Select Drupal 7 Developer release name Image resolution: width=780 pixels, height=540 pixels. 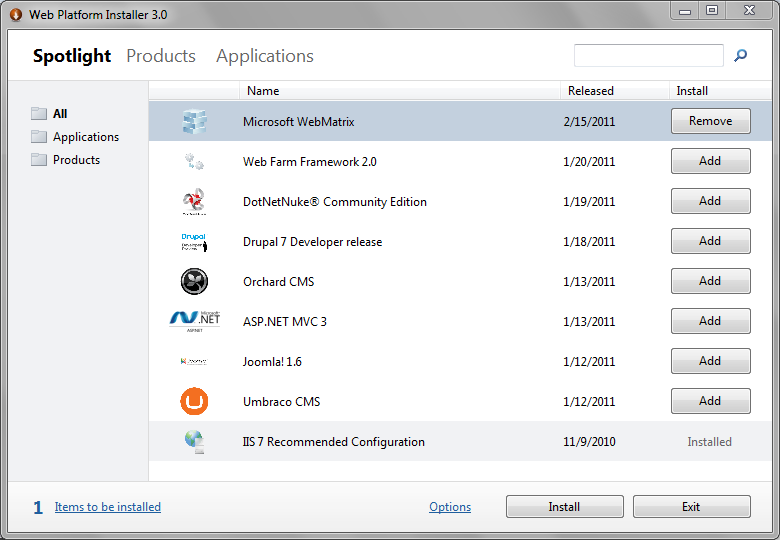point(312,242)
